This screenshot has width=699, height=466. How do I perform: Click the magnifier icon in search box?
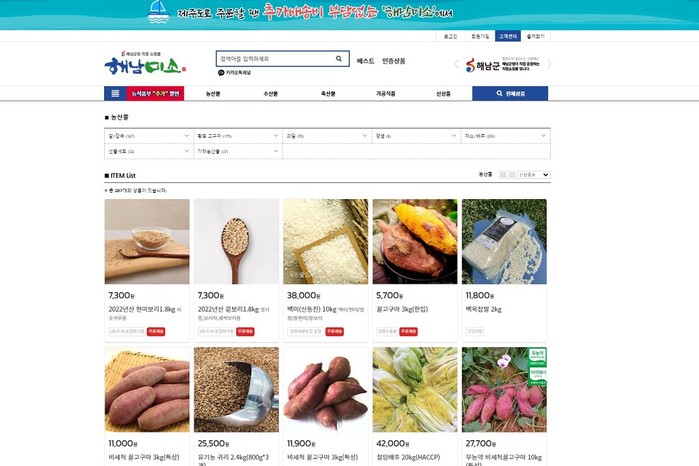[x=339, y=58]
